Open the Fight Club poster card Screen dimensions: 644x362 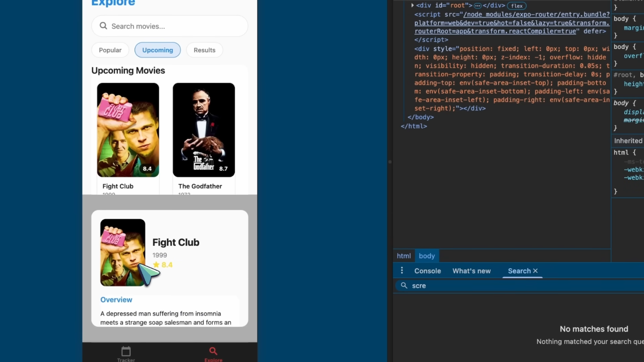(128, 130)
